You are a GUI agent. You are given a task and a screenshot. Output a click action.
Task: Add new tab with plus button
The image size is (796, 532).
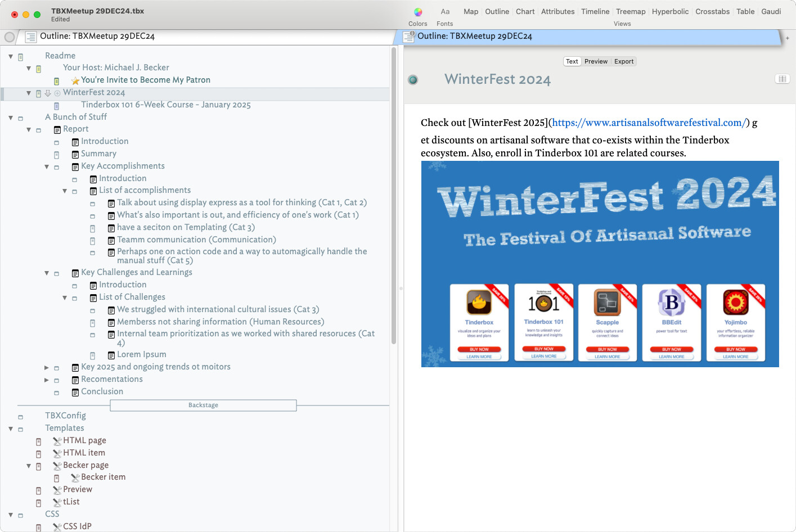coord(788,38)
